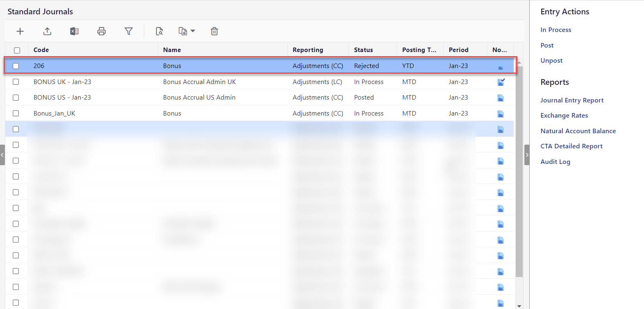Click the upload/export arrow toolbar icon
Viewport: 644px width, 309px height.
(x=47, y=31)
